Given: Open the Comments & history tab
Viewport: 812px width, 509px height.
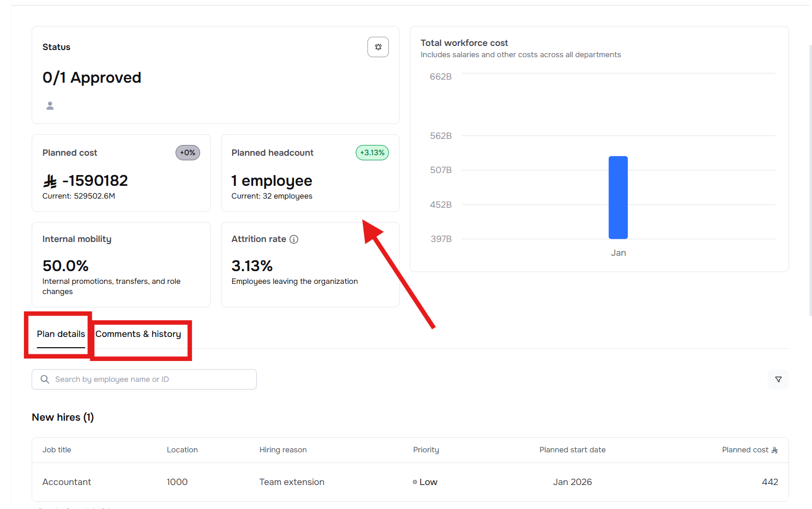Looking at the screenshot, I should click(138, 334).
